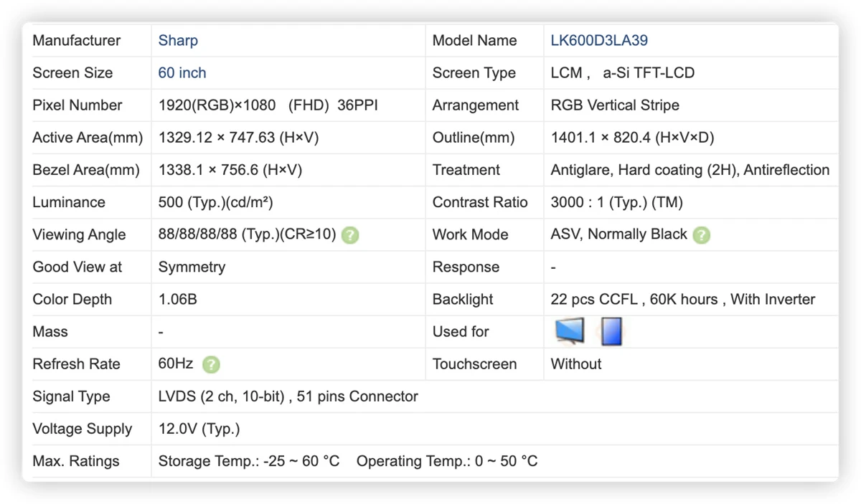The width and height of the screenshot is (861, 504).
Task: Select the Screen Type label
Action: coord(474,73)
